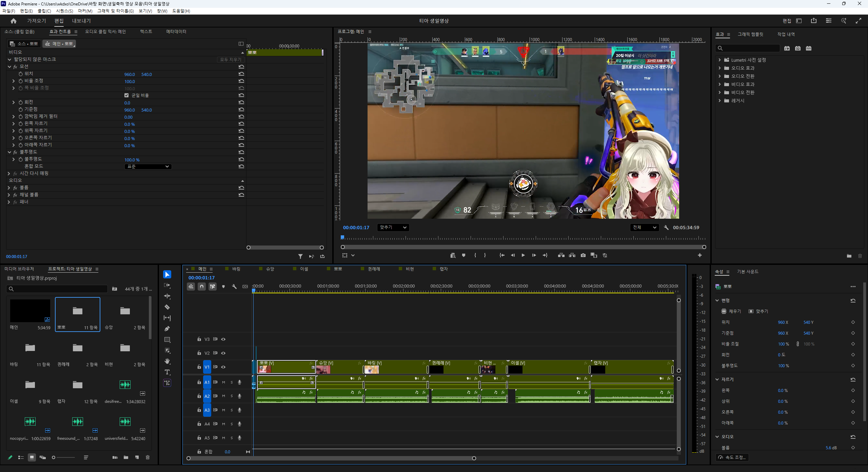Add marker in the timeline toolbar
This screenshot has height=472, width=868.
223,287
